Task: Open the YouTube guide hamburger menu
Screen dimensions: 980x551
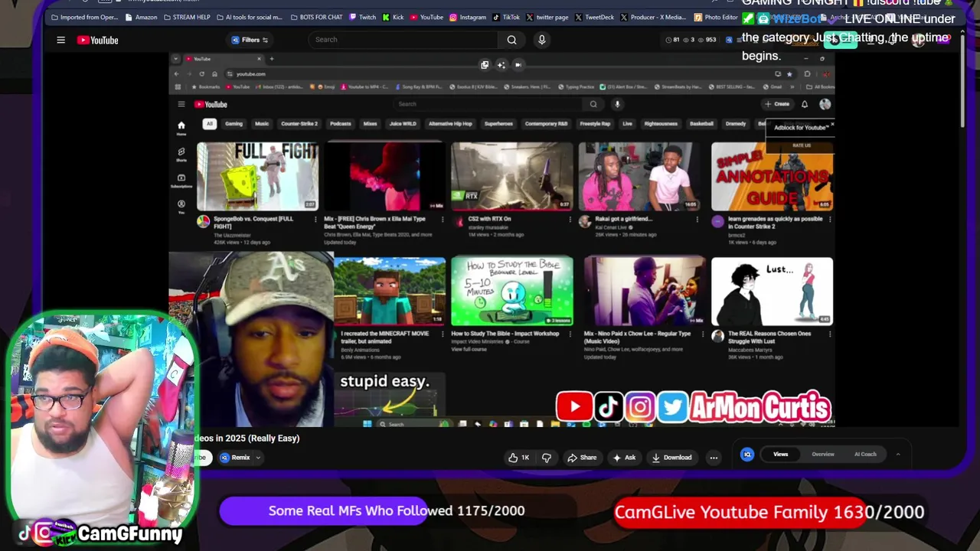Action: coord(60,40)
